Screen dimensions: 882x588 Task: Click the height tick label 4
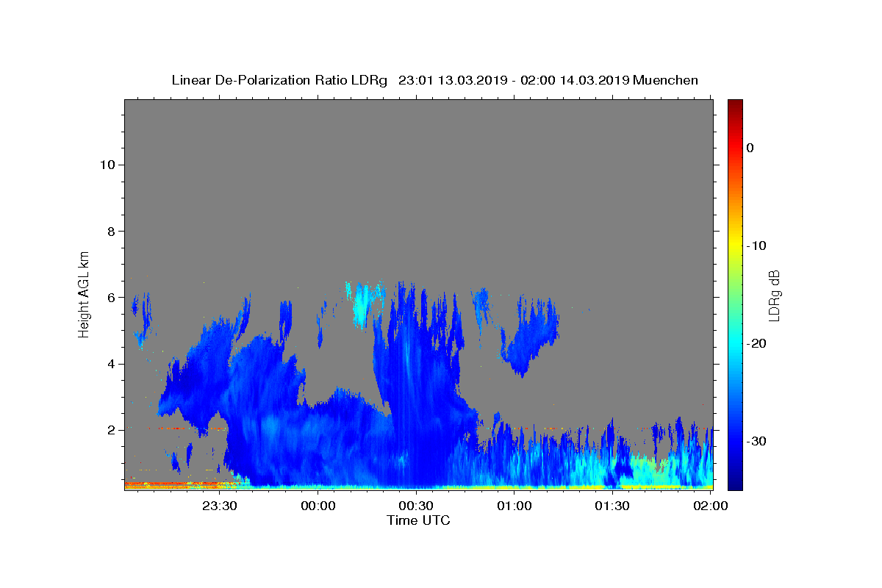(x=110, y=363)
